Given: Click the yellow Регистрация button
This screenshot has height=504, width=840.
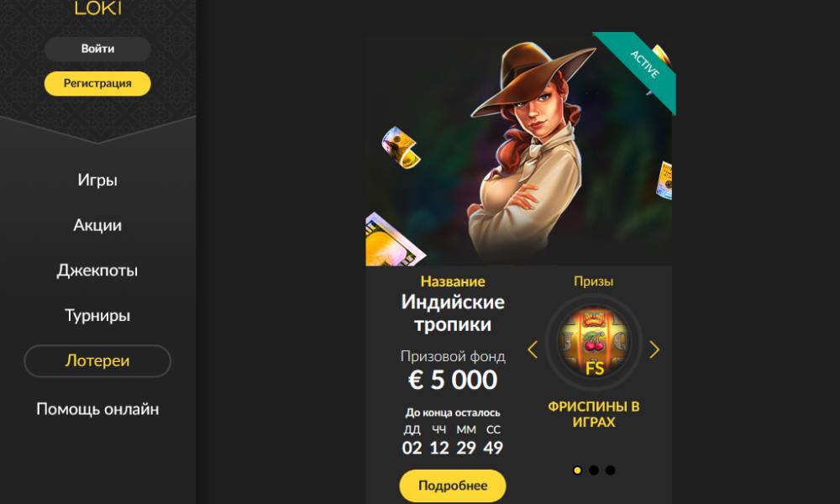Looking at the screenshot, I should coord(97,83).
